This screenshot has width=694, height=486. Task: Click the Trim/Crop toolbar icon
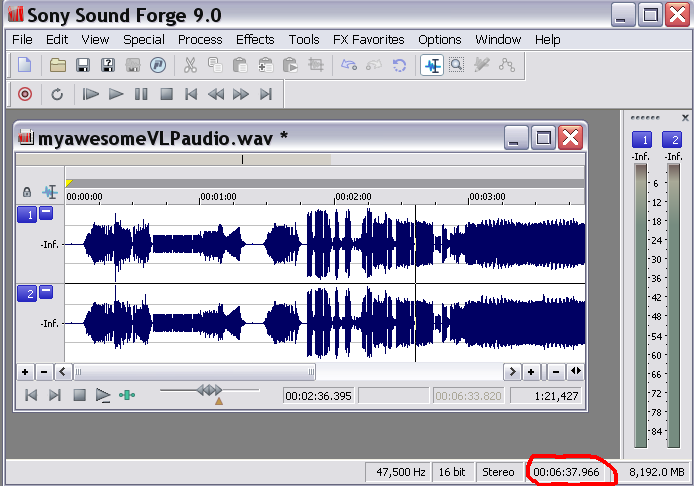(316, 66)
